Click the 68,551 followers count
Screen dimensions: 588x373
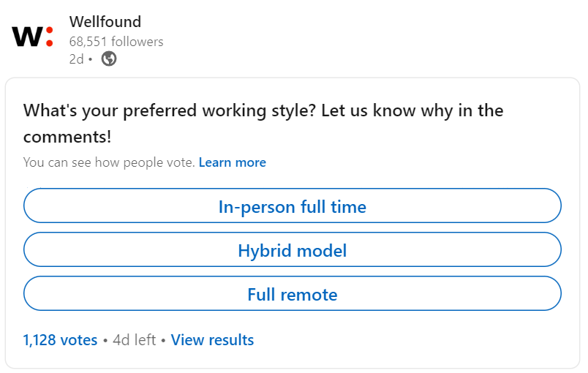coord(116,42)
